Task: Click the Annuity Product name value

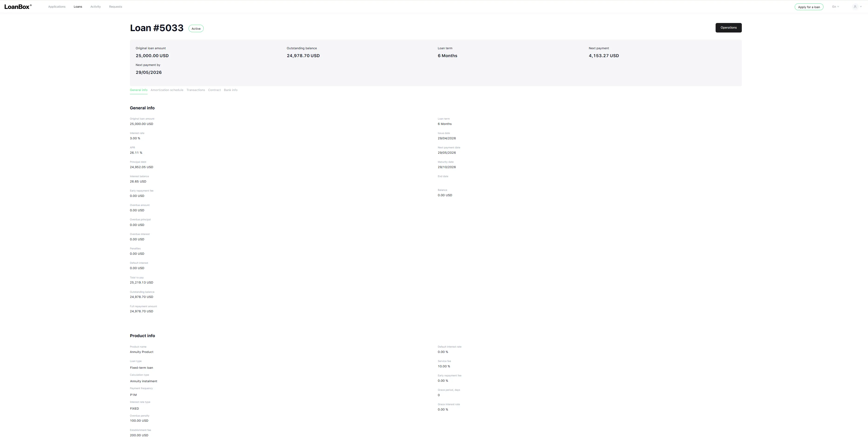Action: pyautogui.click(x=141, y=352)
